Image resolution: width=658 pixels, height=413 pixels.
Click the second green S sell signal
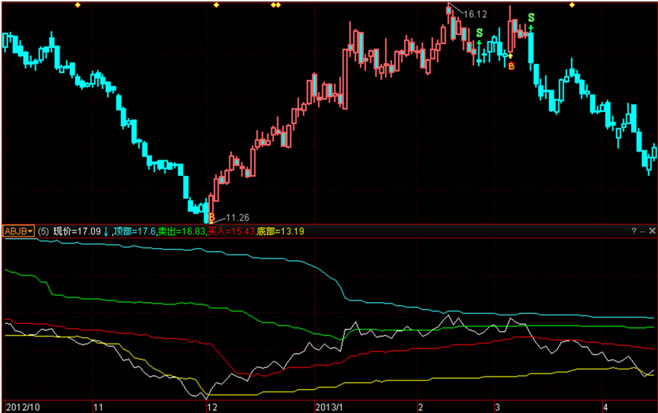click(531, 18)
